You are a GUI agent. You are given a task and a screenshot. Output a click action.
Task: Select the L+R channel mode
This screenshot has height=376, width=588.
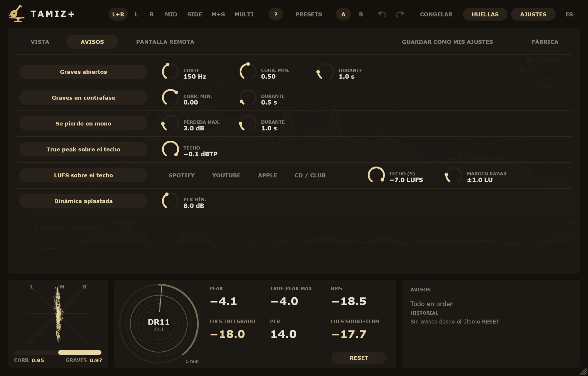point(118,14)
